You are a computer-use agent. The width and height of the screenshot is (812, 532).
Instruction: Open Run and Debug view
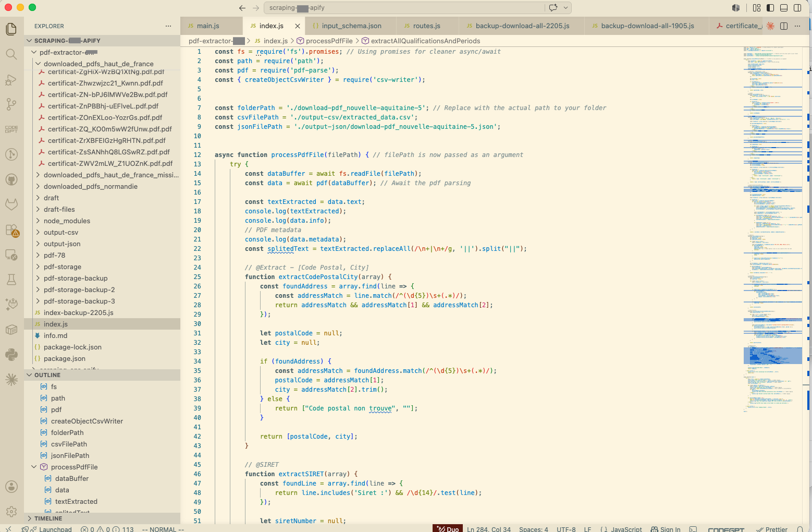point(11,79)
